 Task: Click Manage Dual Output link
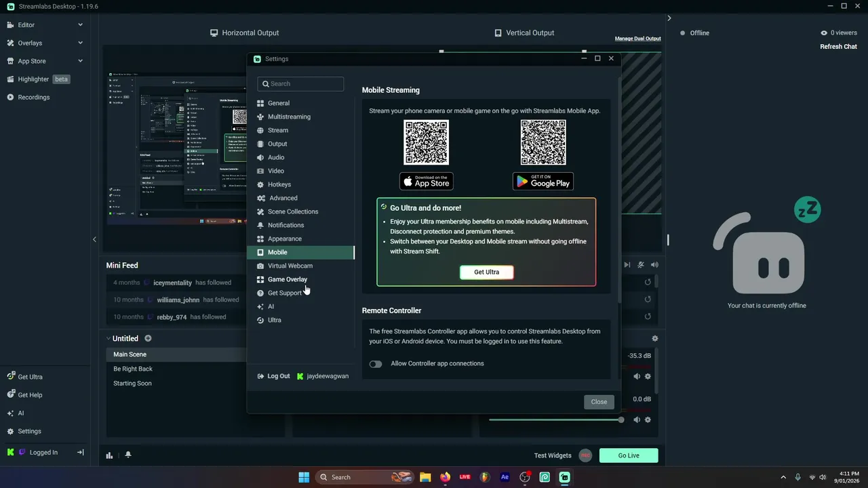[637, 39]
